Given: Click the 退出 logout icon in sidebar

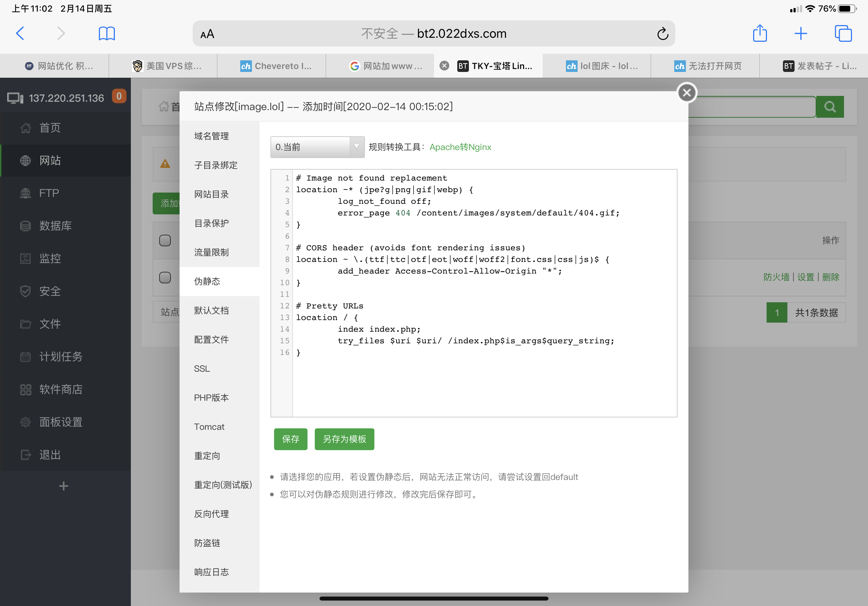Looking at the screenshot, I should coord(25,455).
